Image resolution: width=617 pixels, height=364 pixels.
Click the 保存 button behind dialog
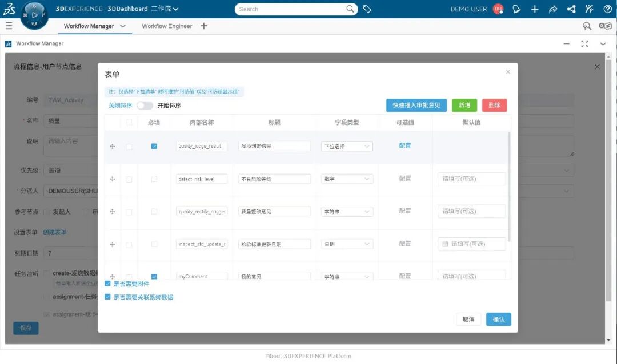pos(26,328)
